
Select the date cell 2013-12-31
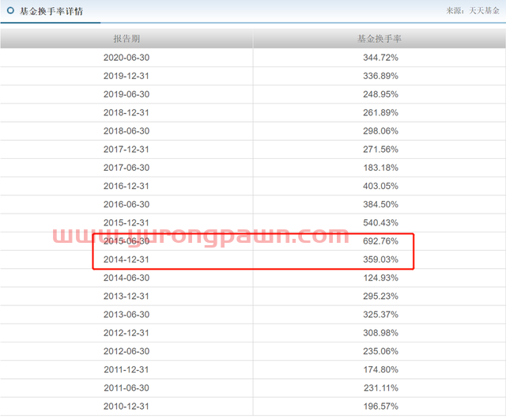pyautogui.click(x=126, y=297)
